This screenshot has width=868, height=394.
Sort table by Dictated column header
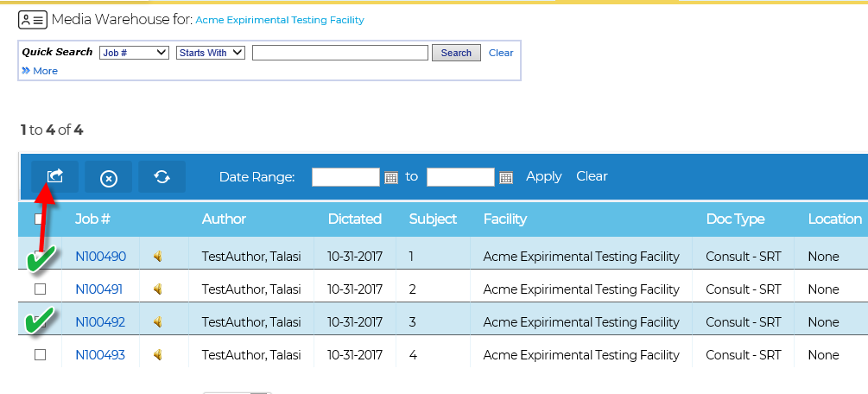pos(355,219)
